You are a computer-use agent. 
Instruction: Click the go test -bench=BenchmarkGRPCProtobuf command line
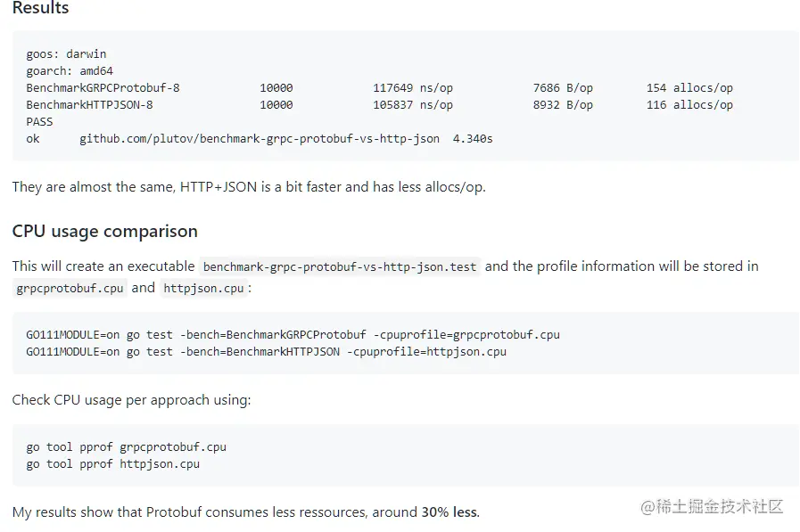293,335
